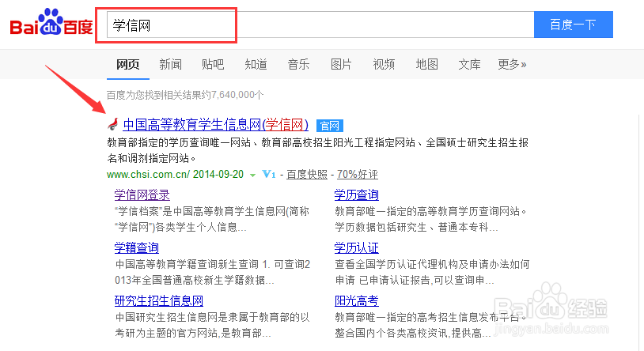The image size is (644, 351).
Task: Click the chsi site favicon icon
Action: [113, 124]
